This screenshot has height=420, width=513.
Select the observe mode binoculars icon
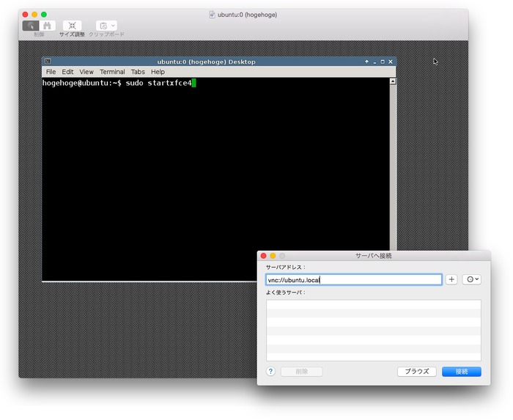[47, 26]
